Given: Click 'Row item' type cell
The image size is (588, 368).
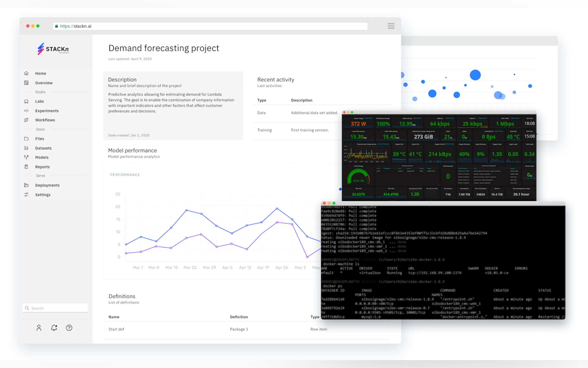Looking at the screenshot, I should coord(319,329).
